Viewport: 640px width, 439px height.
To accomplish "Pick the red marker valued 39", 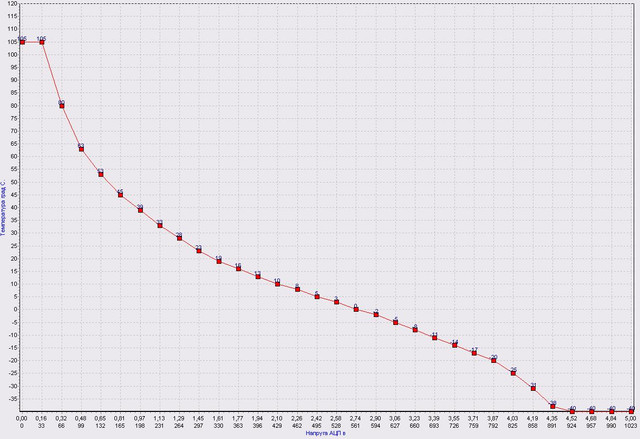I will (140, 211).
